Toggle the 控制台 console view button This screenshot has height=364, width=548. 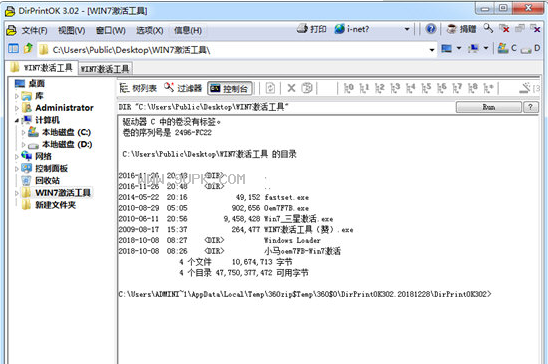coord(230,88)
